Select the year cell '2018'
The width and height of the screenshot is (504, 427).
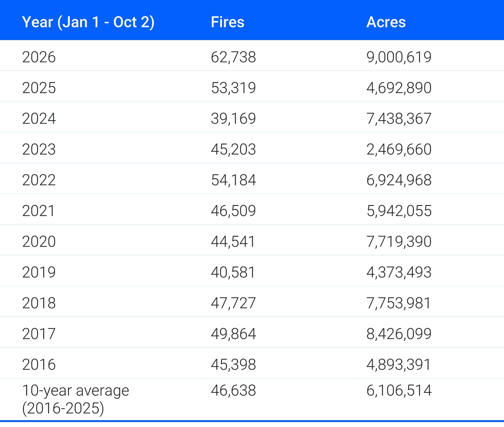tap(39, 303)
